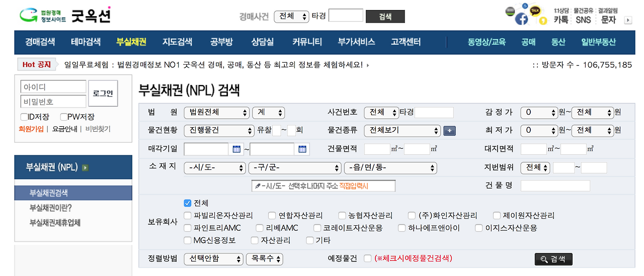
Task: Click the Facebook icon in header
Action: pyautogui.click(x=521, y=19)
